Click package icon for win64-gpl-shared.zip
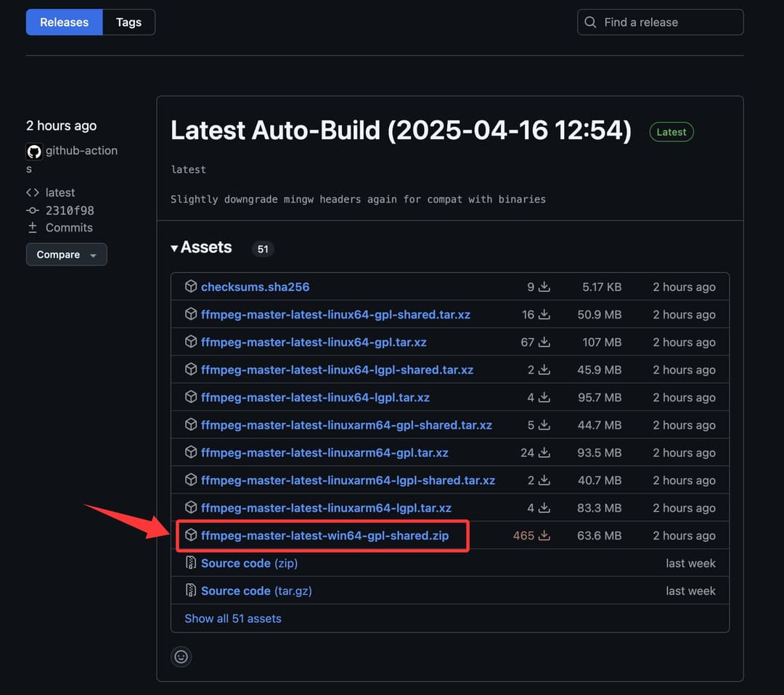Viewport: 784px width, 695px height. click(x=191, y=535)
